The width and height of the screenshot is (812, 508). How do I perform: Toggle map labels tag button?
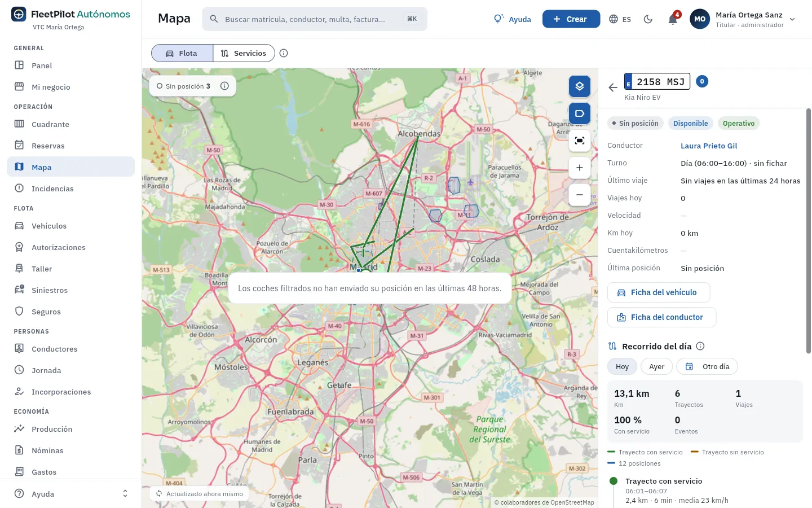pos(580,113)
